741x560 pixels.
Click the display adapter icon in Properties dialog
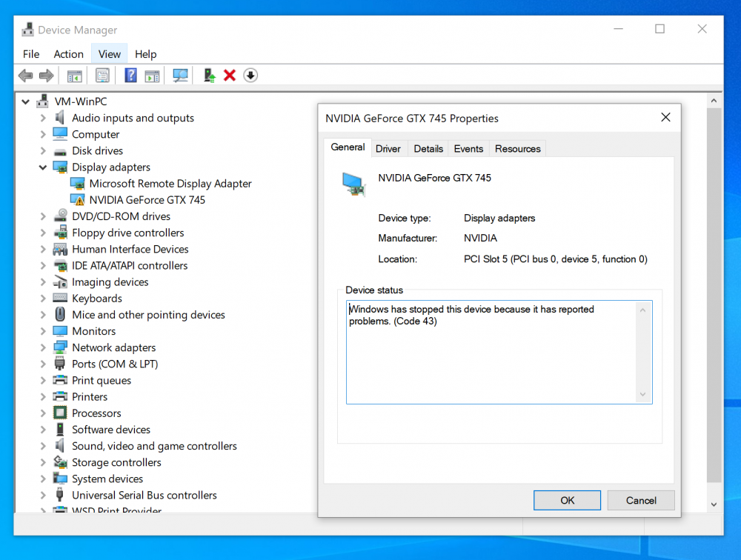(353, 184)
